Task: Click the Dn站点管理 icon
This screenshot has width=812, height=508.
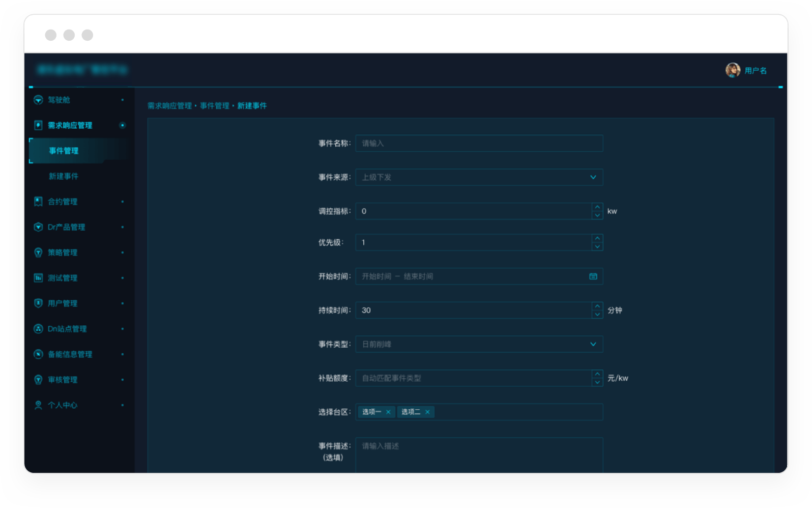Action: (x=38, y=329)
